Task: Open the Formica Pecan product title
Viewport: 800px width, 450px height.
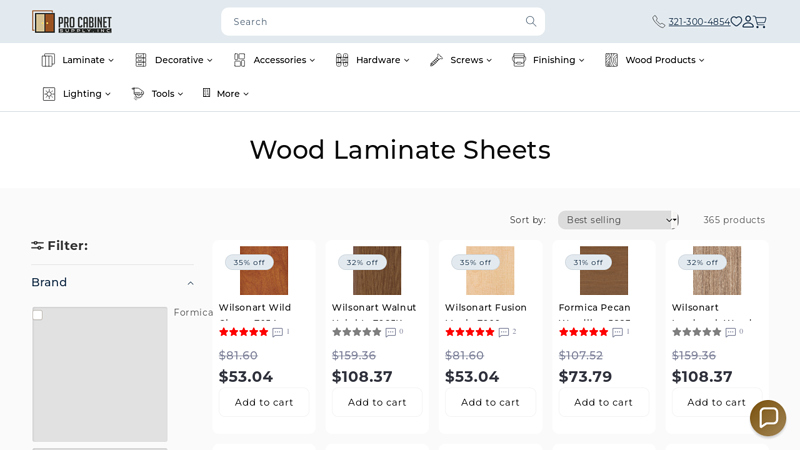Action: point(594,308)
